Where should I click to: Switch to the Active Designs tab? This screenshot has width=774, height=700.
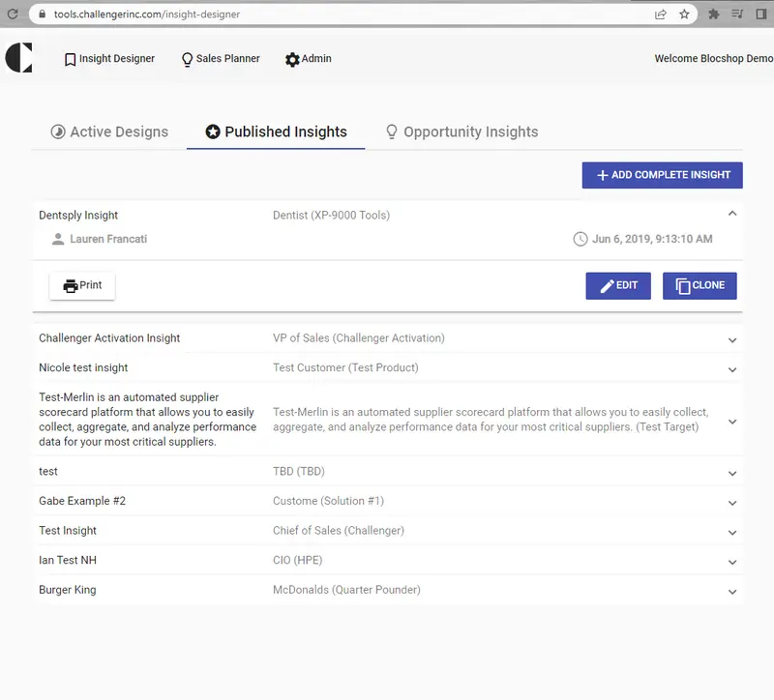[x=108, y=132]
